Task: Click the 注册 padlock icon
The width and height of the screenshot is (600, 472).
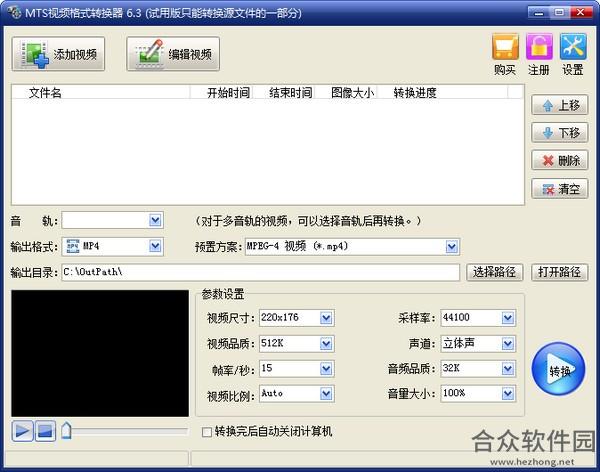Action: click(x=539, y=47)
